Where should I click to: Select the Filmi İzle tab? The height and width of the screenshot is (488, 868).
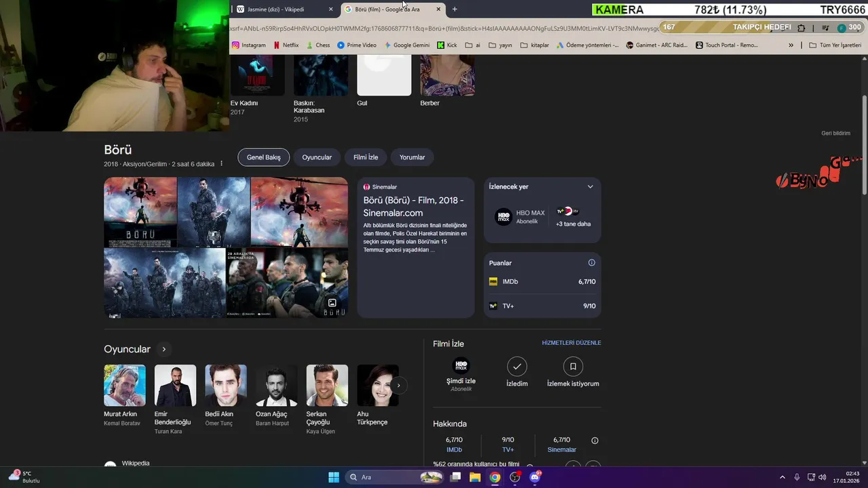tap(366, 157)
